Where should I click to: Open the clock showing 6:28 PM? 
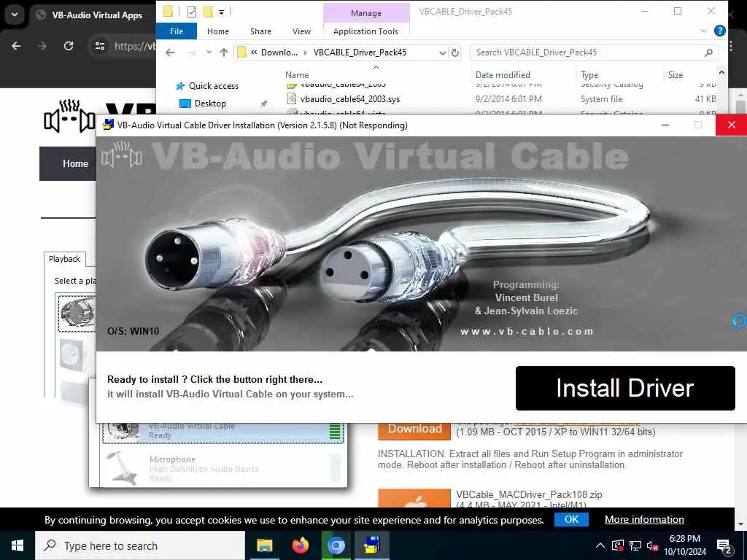(684, 545)
